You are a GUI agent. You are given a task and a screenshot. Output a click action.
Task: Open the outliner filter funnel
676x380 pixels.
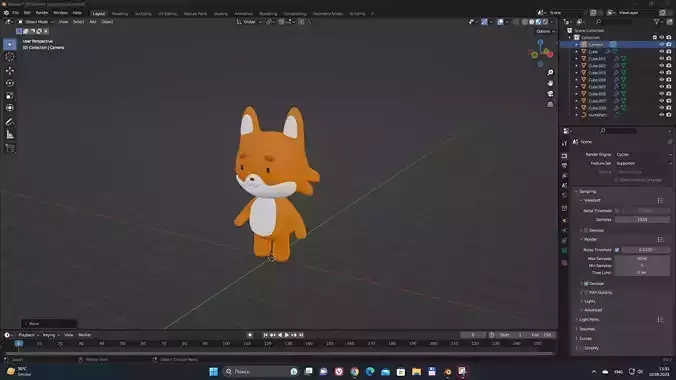pos(656,22)
